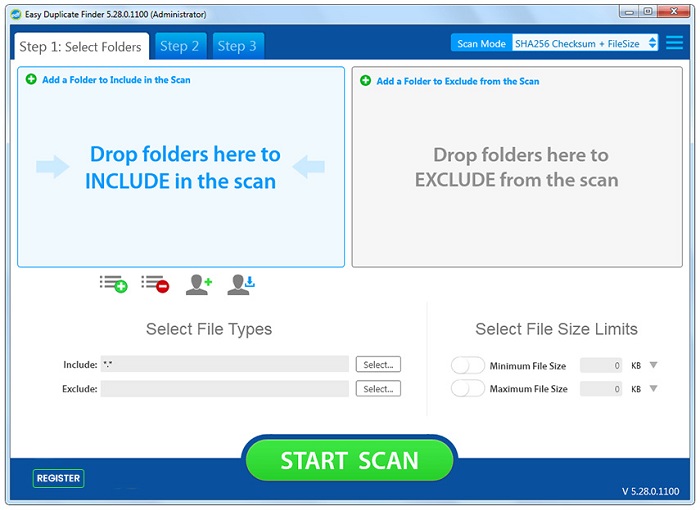Click Select button for Exclude file types
This screenshot has width=700, height=510.
tap(378, 389)
